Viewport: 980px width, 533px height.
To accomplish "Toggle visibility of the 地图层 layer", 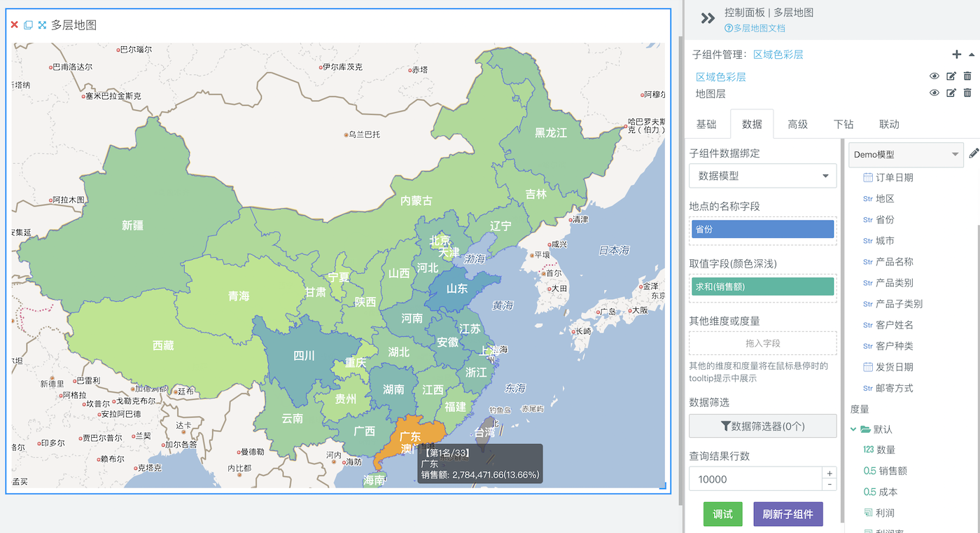I will [934, 93].
